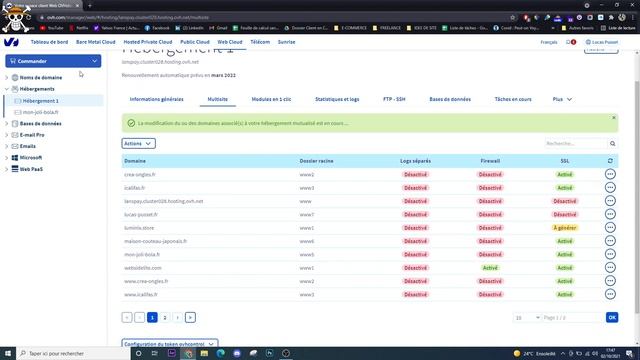Image resolution: width=640 pixels, height=360 pixels.
Task: Click the Recherche search field
Action: click(x=576, y=144)
